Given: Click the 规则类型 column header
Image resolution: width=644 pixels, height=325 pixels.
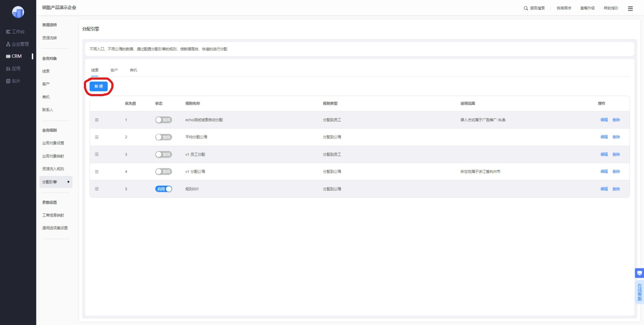Looking at the screenshot, I should 330,103.
